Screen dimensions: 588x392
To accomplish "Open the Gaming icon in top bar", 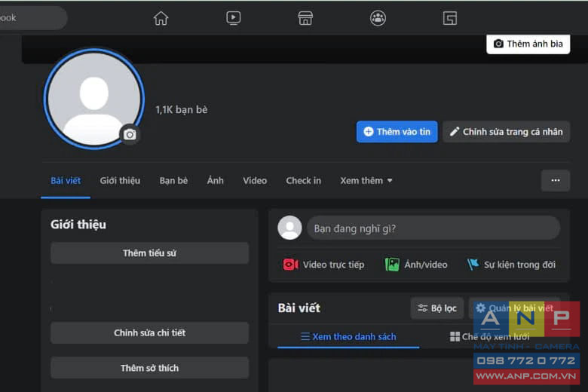I will (449, 18).
